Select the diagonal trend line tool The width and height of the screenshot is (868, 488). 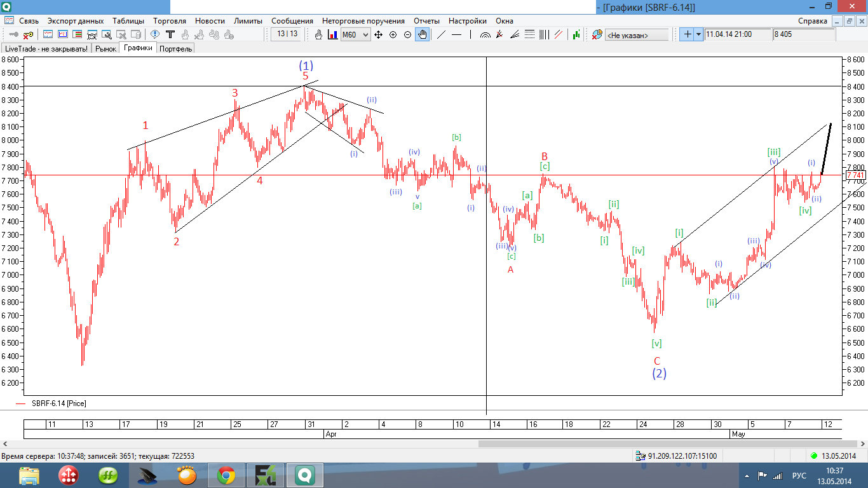(x=440, y=34)
